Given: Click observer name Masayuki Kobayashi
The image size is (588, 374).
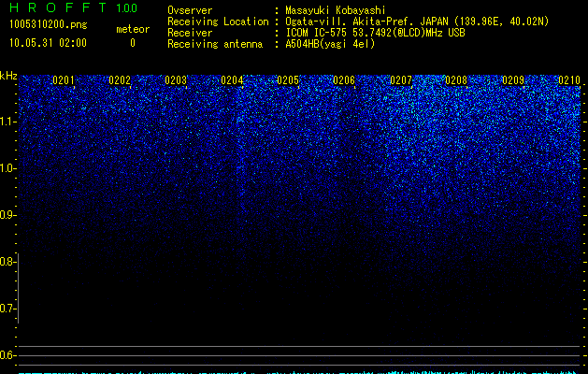Looking at the screenshot, I should [x=336, y=10].
